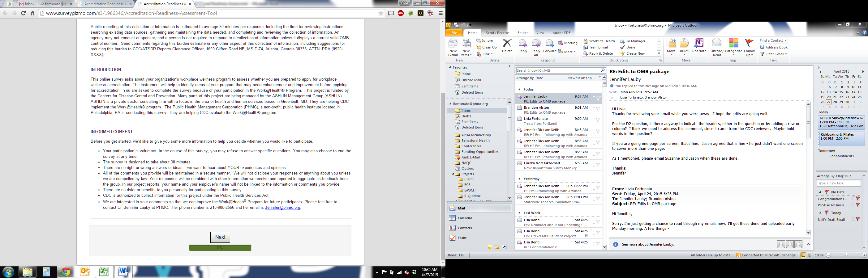
Task: Go to Chrome home page icon
Action: click(32, 13)
